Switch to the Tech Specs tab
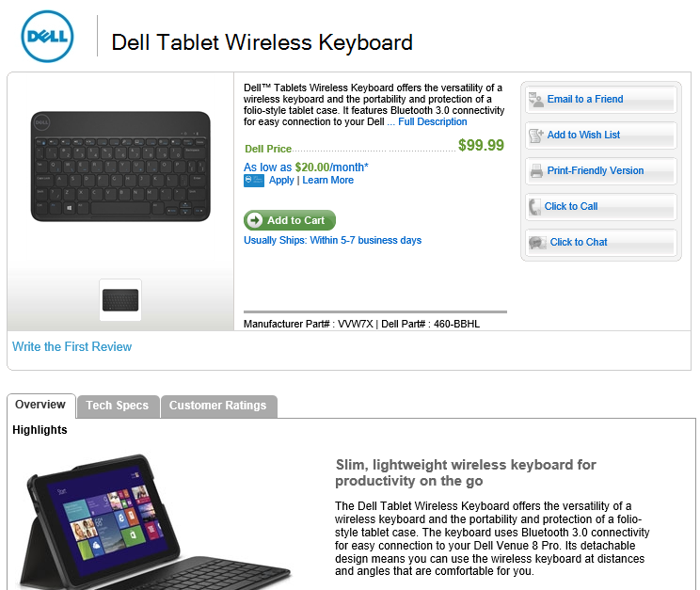700x590 pixels. [x=118, y=406]
